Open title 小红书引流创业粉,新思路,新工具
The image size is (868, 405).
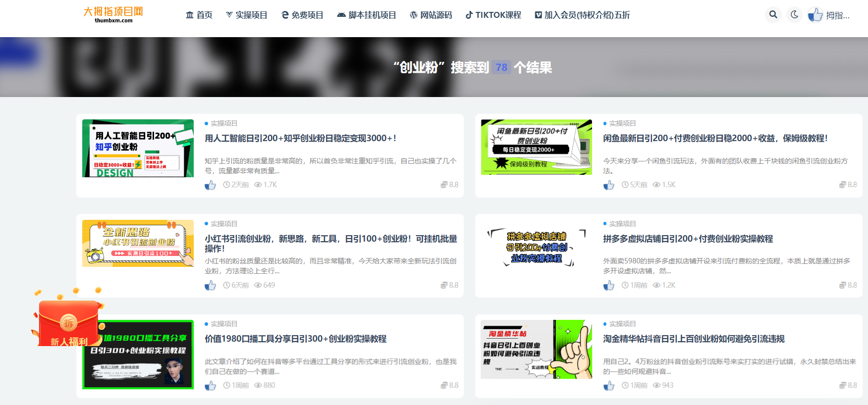coord(331,243)
